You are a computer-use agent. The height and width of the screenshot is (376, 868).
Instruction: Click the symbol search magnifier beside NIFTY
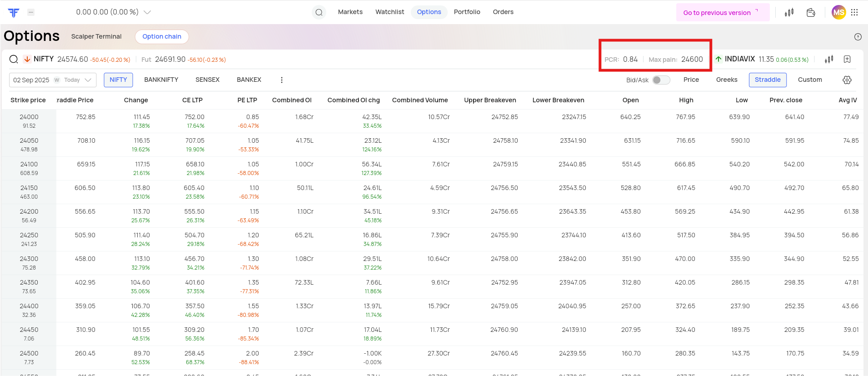pyautogui.click(x=14, y=59)
